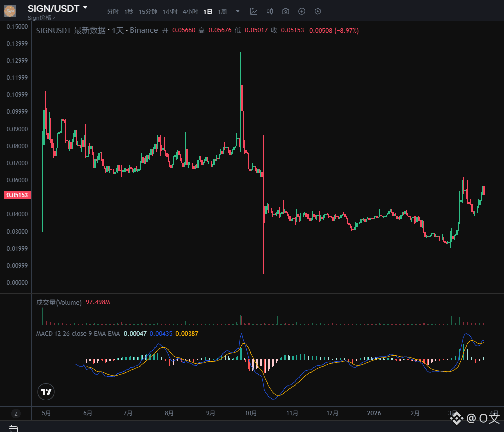Viewport: 504px width, 432px height.
Task: Click the 10月 time axis label
Action: coord(251,413)
